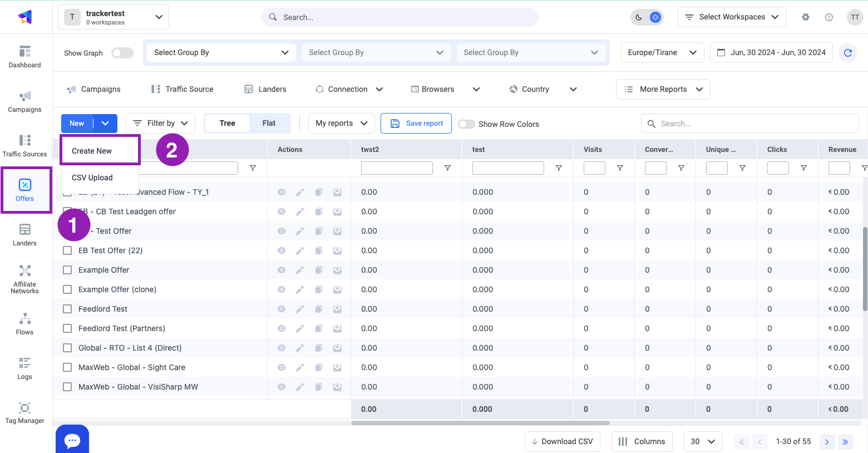The image size is (868, 453).
Task: Click the Clicks column filter input
Action: (x=778, y=168)
